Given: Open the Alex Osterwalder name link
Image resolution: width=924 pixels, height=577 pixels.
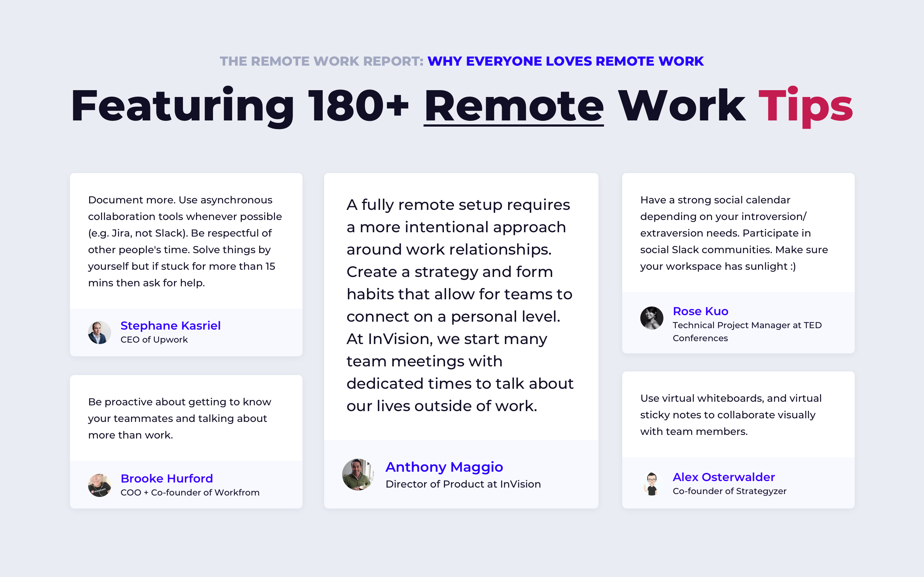Looking at the screenshot, I should (724, 477).
